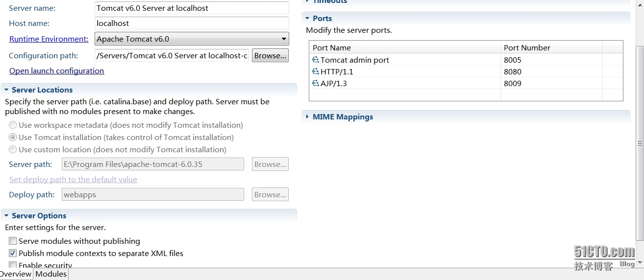Image resolution: width=644 pixels, height=280 pixels.
Task: Open the Runtime Environment dropdown
Action: click(192, 39)
